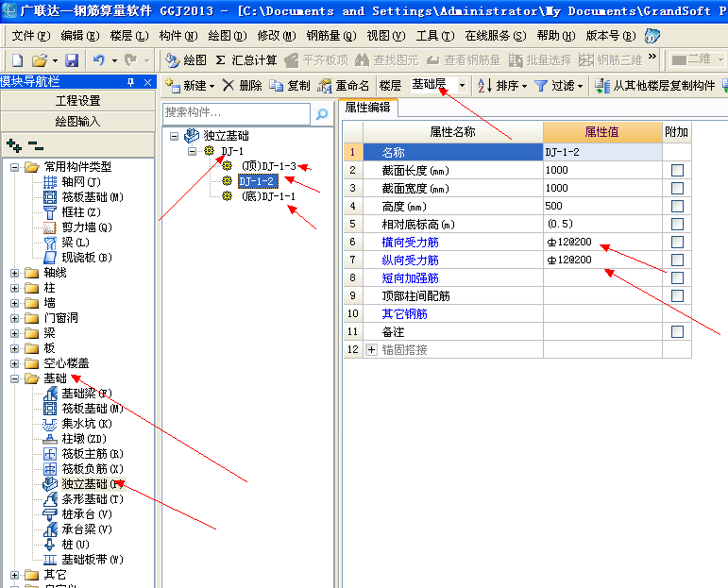Expand the 锚固搭接 property row
The width and height of the screenshot is (728, 588).
(371, 350)
